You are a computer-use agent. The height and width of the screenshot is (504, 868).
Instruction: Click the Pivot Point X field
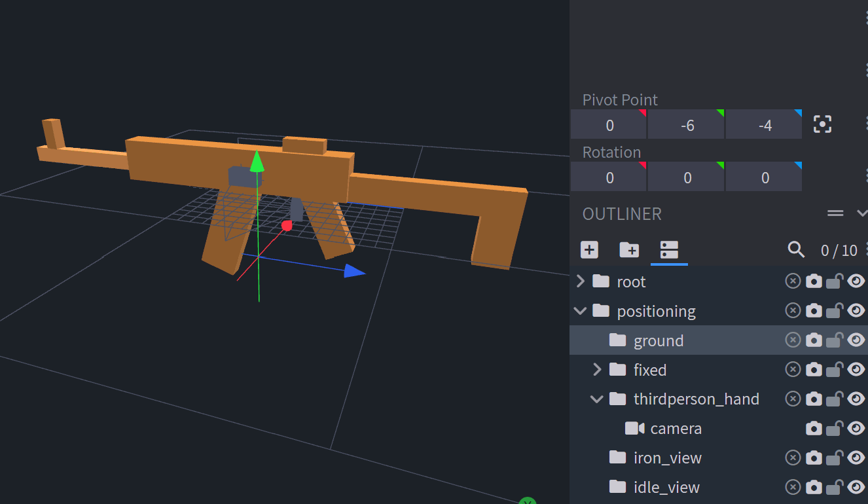click(609, 124)
